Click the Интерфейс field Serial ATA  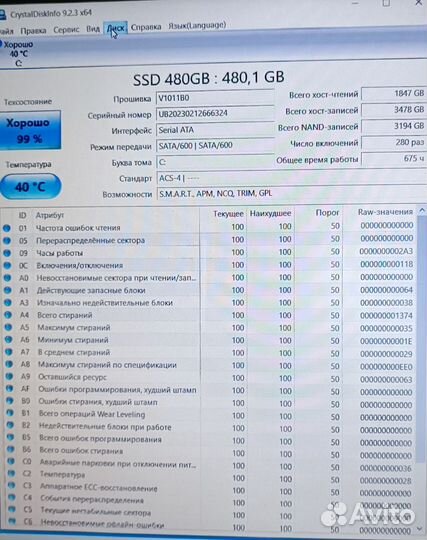pyautogui.click(x=215, y=130)
